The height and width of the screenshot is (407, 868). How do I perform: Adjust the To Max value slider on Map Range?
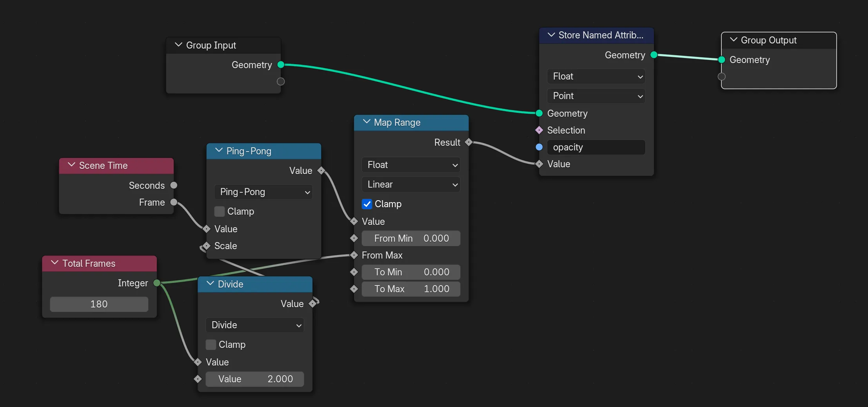[410, 289]
